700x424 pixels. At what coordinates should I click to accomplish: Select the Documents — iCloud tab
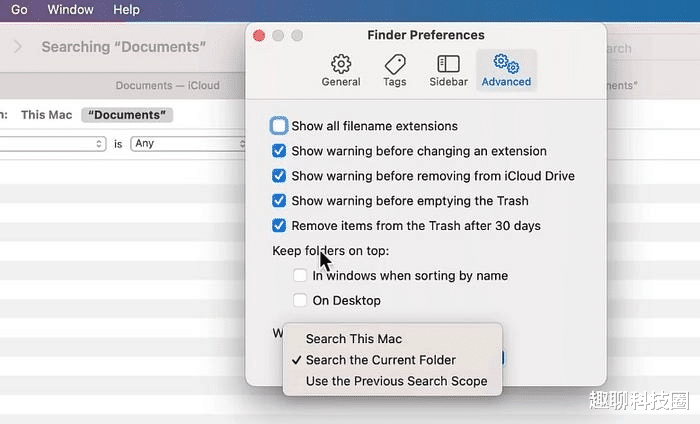(167, 85)
